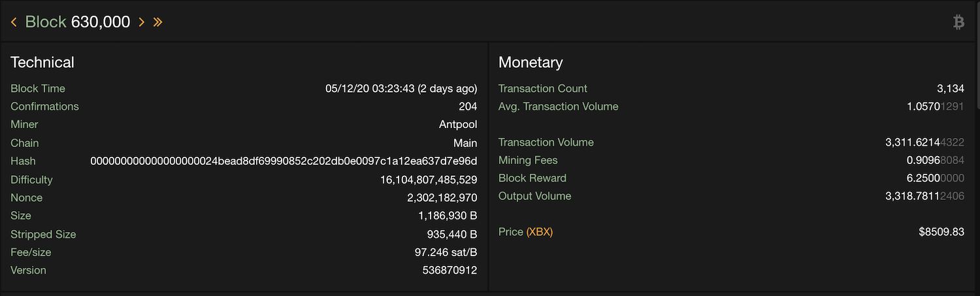Screen dimensions: 980x296
Task: Click the scrollbar at the right edge
Action: coord(977,56)
